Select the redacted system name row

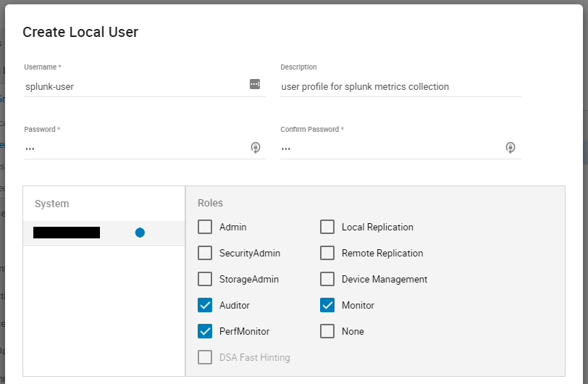pos(104,233)
